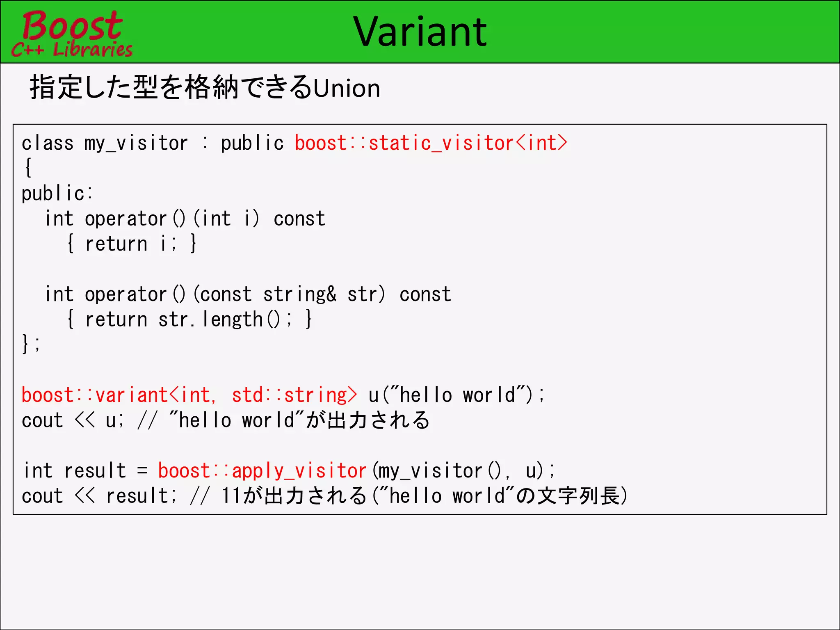Click the u("hello world"); text
Image resolution: width=840 pixels, height=630 pixels.
[457, 395]
